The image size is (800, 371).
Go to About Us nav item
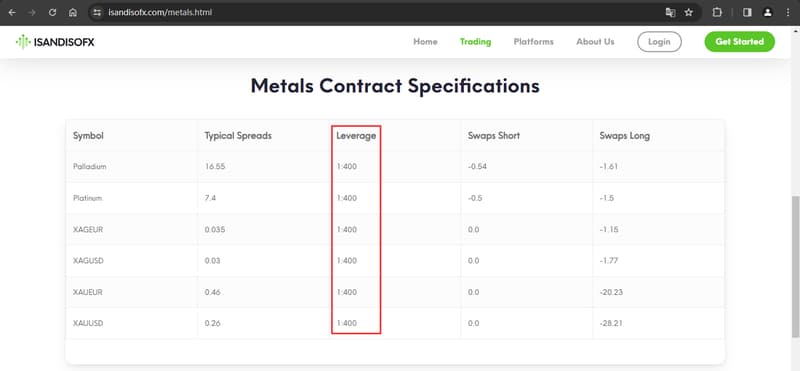pyautogui.click(x=595, y=42)
